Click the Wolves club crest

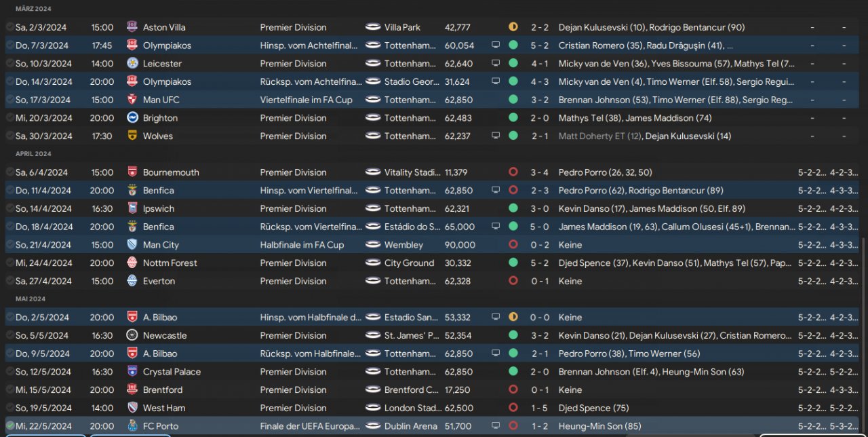click(132, 136)
